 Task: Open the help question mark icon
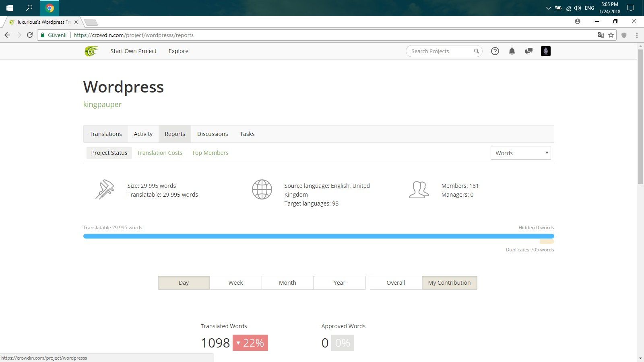click(x=495, y=51)
